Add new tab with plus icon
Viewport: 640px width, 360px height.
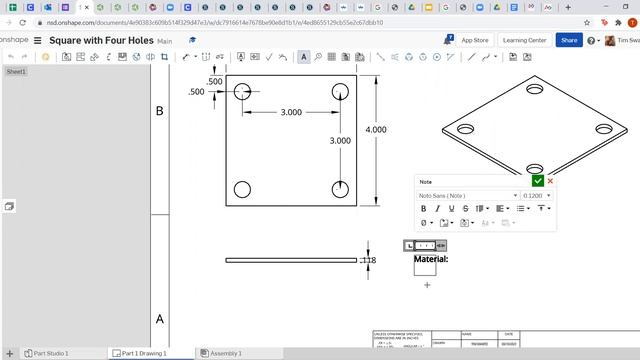click(10, 353)
